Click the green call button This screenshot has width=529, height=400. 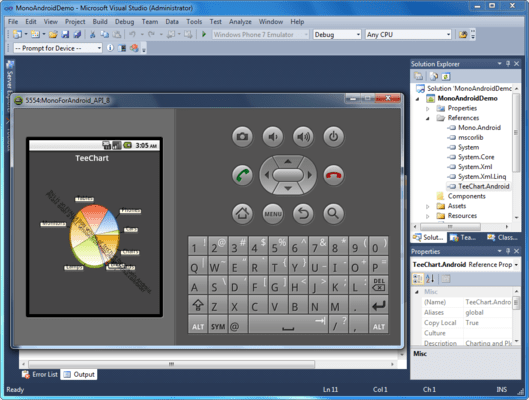point(242,175)
